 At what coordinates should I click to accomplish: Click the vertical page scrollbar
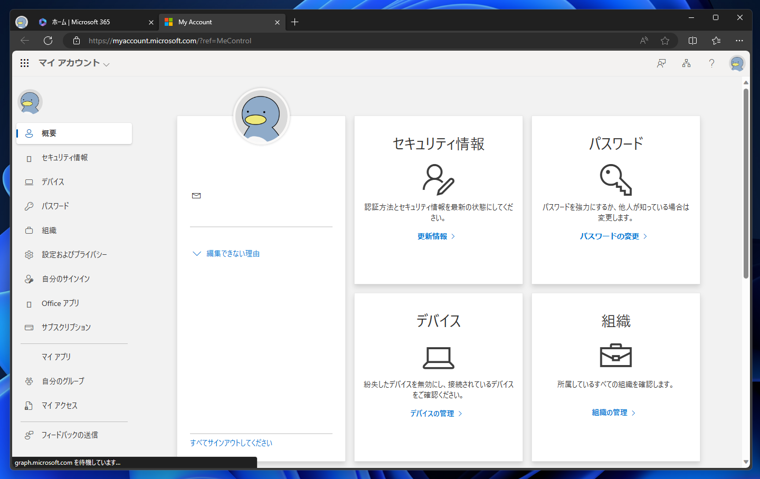click(x=745, y=184)
